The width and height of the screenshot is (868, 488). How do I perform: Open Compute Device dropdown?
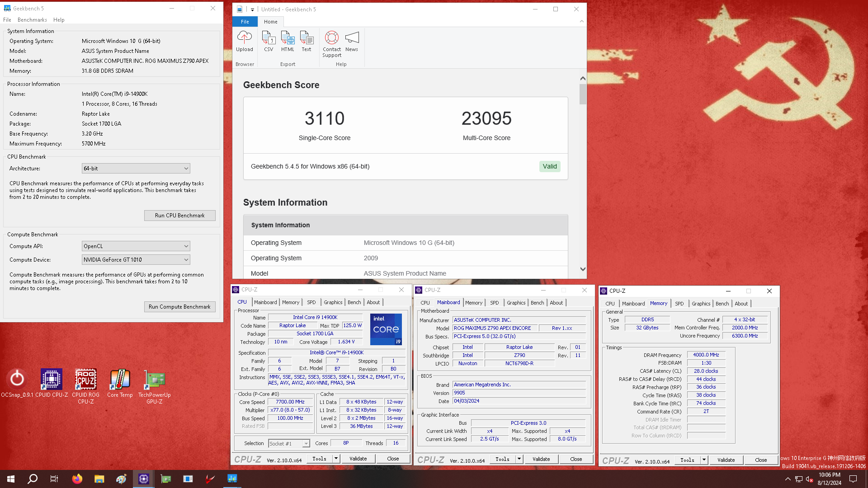[136, 260]
